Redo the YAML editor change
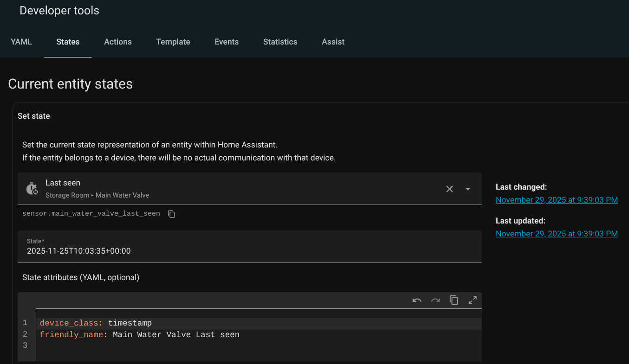 (435, 300)
